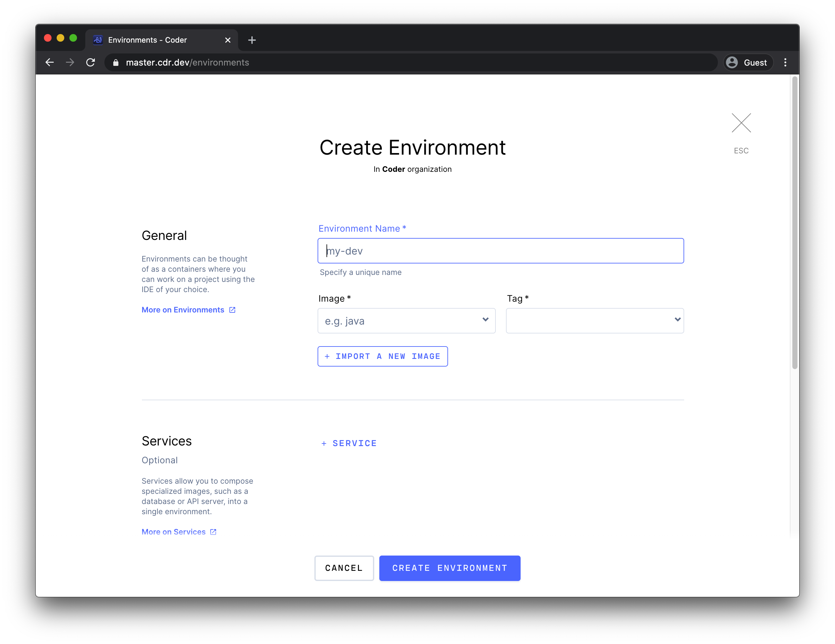Screen dimensions: 835x644
Task: Click the red macOS close window button
Action: [48, 38]
